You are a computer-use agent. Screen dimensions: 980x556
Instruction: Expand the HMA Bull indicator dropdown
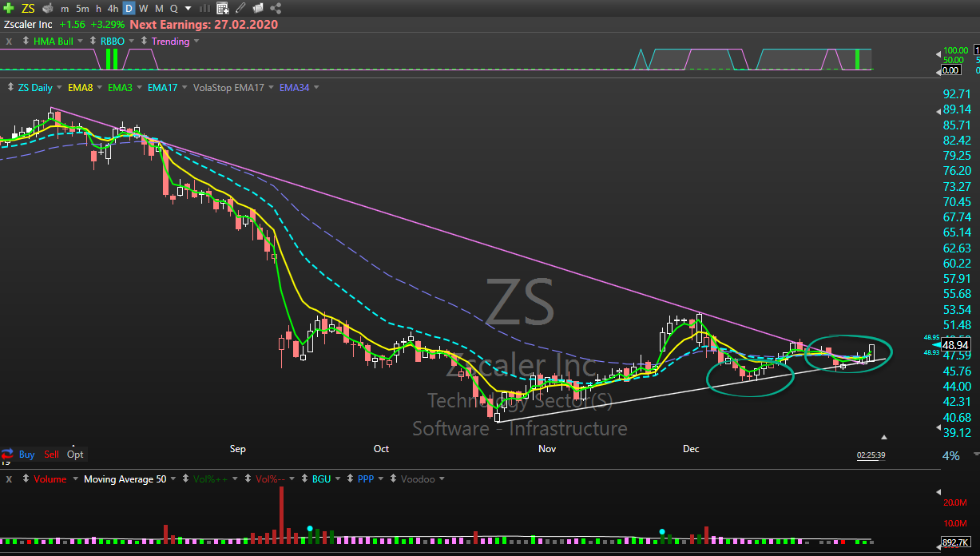point(81,41)
